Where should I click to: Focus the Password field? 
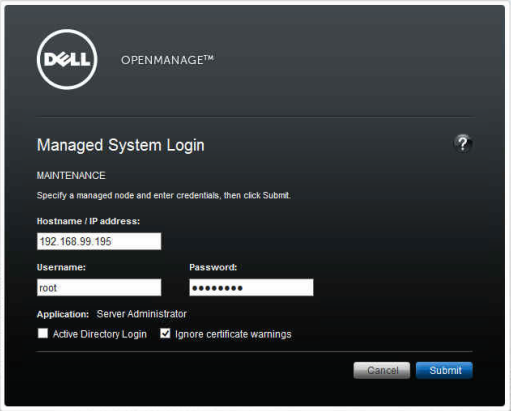[251, 287]
